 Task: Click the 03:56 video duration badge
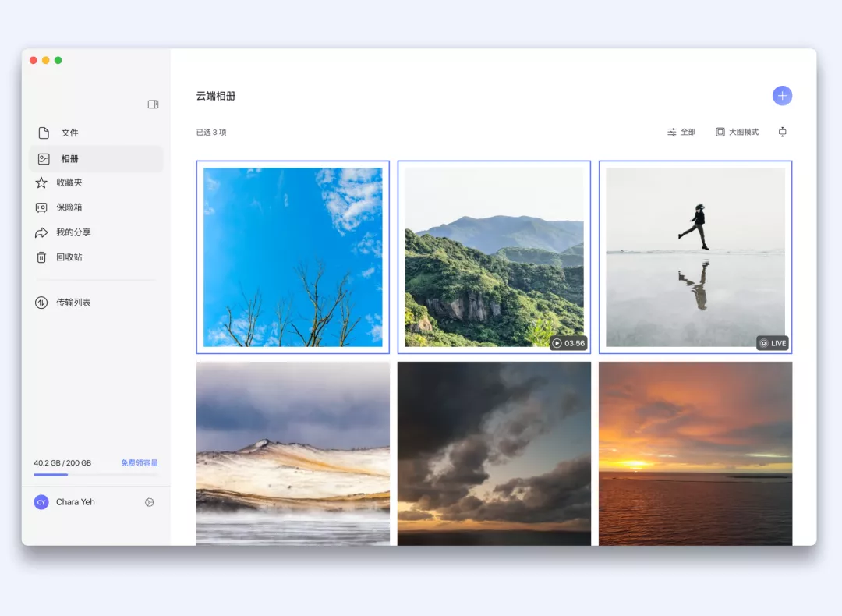pyautogui.click(x=568, y=343)
